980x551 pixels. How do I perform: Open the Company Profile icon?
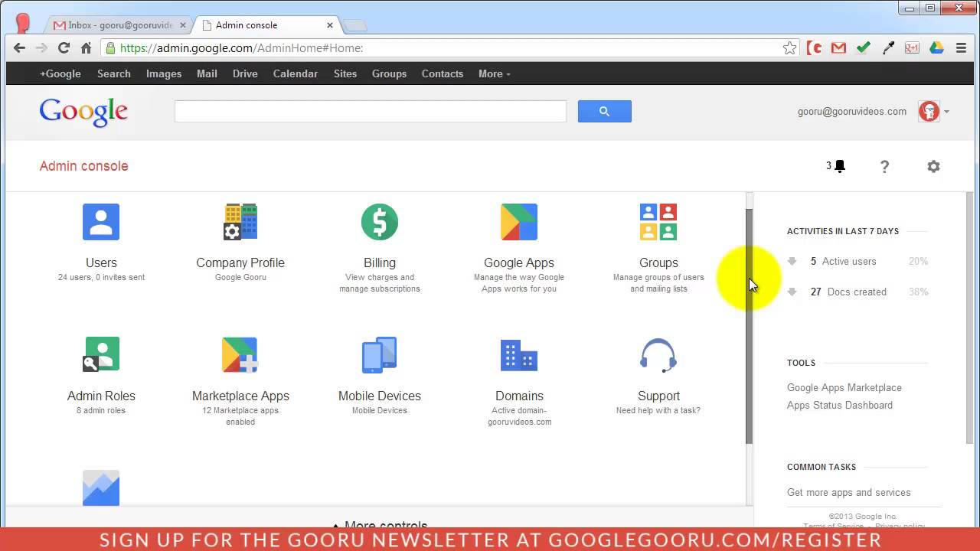[x=240, y=222]
